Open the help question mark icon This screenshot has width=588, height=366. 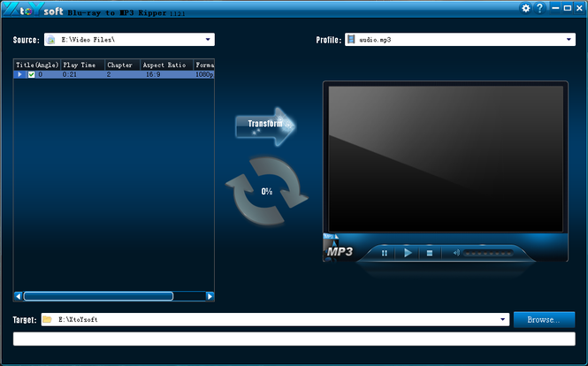point(539,8)
